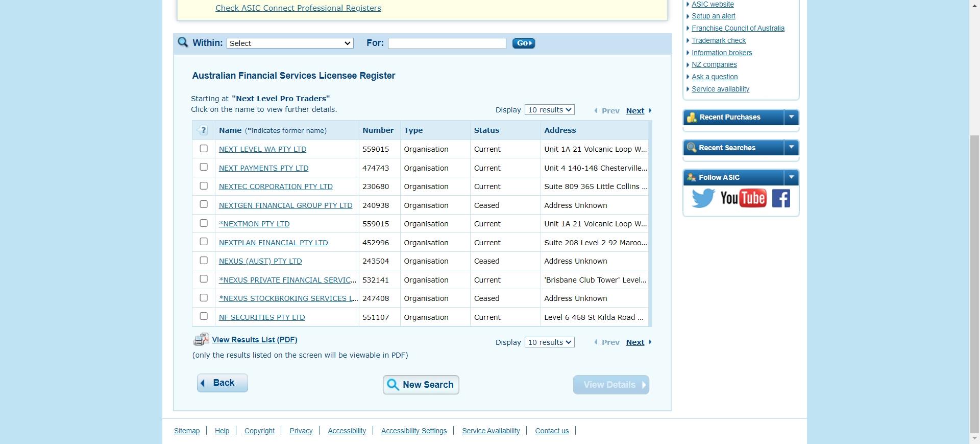This screenshot has height=444, width=980.
Task: Click the Follow ASIC people icon
Action: 692,177
